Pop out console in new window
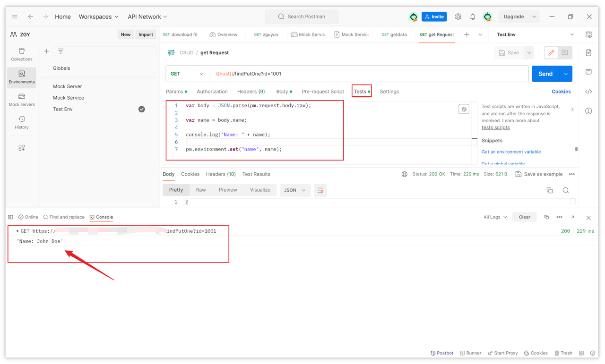Viewport: 605px width, 364px height. (x=572, y=217)
